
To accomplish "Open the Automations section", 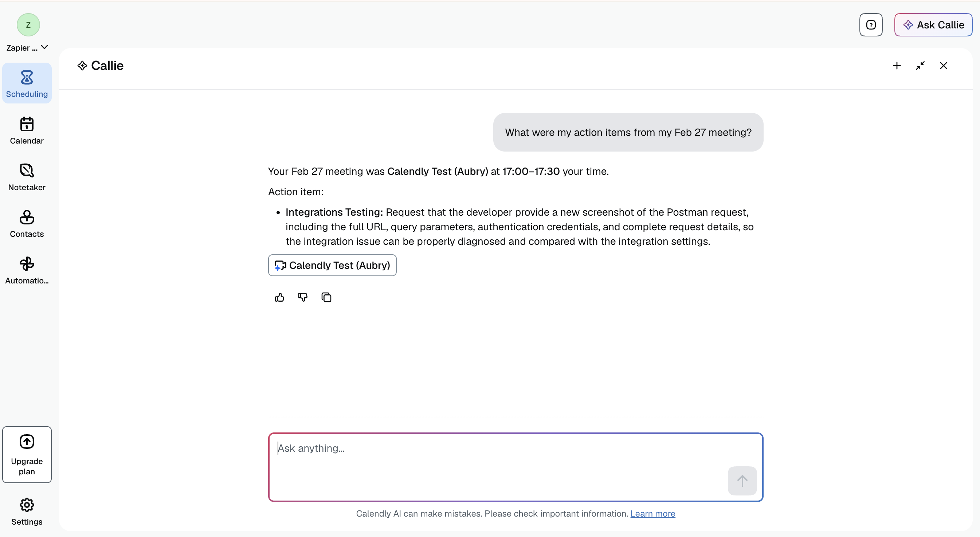I will coord(27,270).
